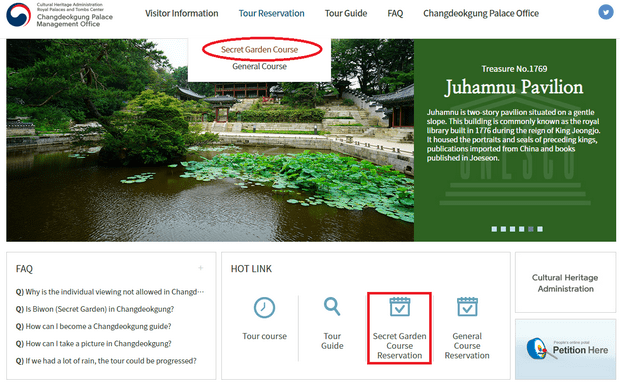Click the Twitter bird icon
The width and height of the screenshot is (620, 383).
click(606, 12)
